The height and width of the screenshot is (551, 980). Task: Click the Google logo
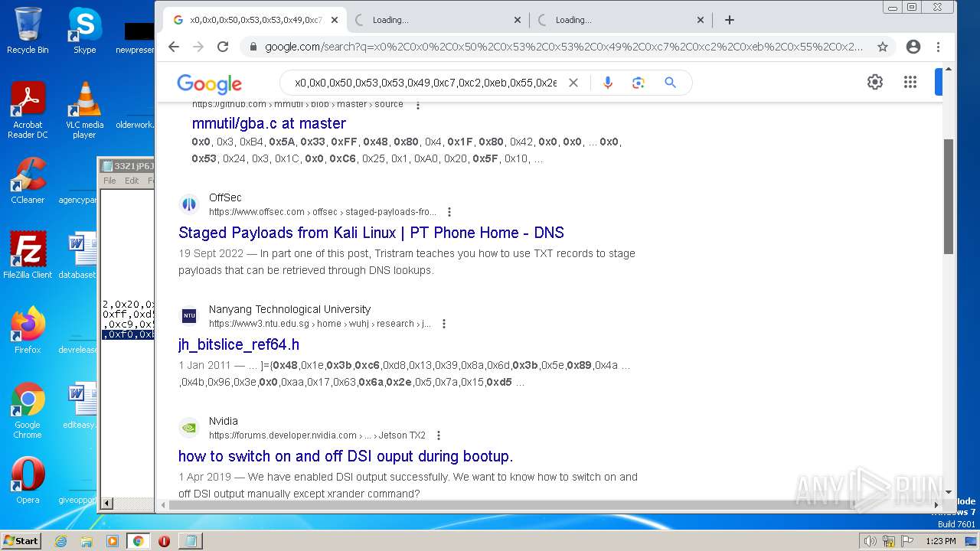click(209, 83)
